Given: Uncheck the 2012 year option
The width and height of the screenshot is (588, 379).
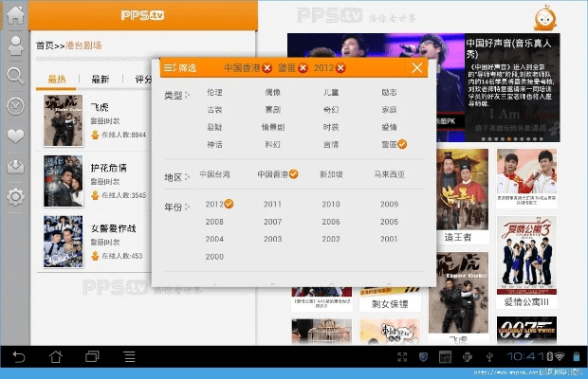Looking at the screenshot, I should (x=219, y=204).
